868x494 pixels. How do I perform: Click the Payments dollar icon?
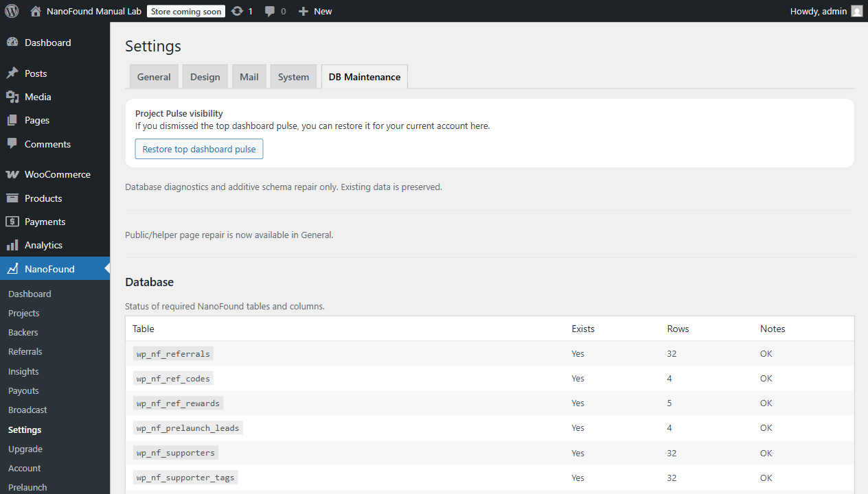pyautogui.click(x=12, y=222)
